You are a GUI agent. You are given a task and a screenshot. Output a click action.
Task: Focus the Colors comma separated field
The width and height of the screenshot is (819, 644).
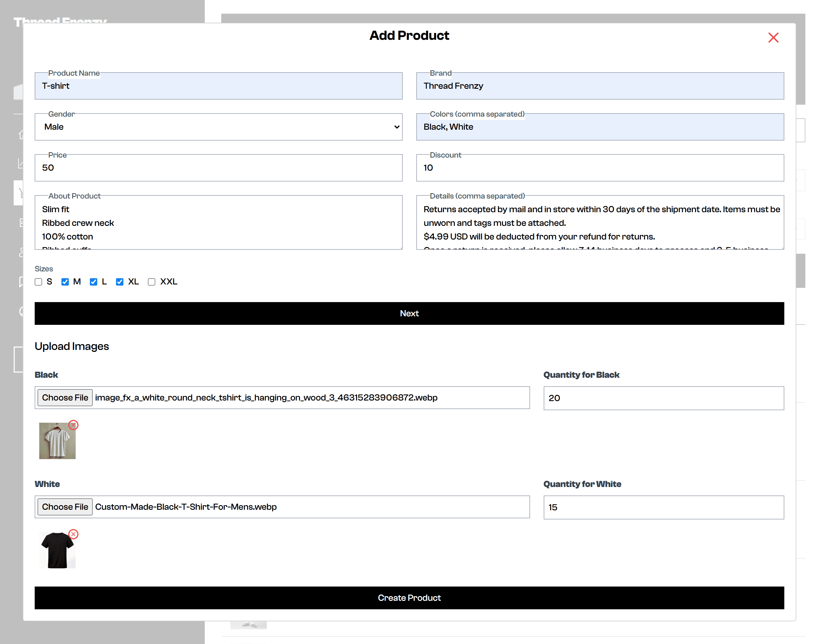click(x=600, y=127)
